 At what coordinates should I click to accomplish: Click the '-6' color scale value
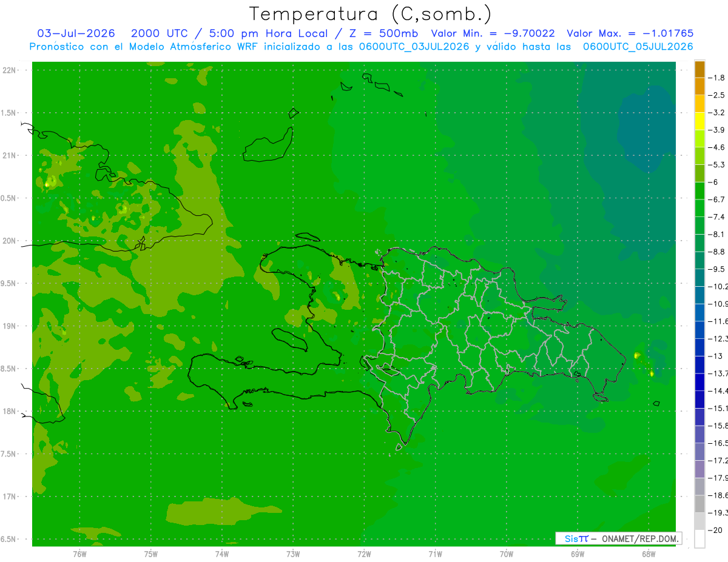(x=713, y=182)
